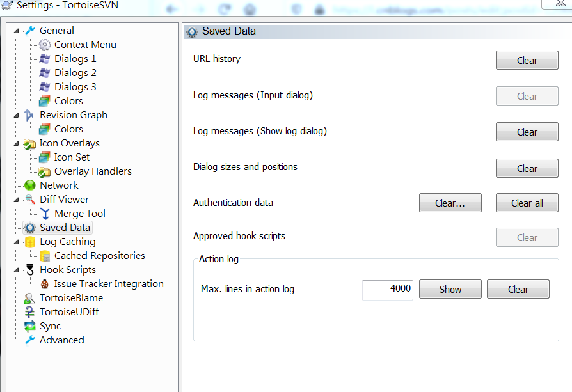
Task: Open Issue Tracker Integration settings
Action: point(109,284)
